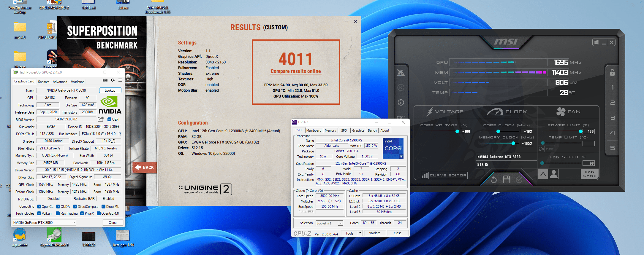Open the aquasuite desktop icon
This screenshot has height=255, width=644.
pos(20,237)
